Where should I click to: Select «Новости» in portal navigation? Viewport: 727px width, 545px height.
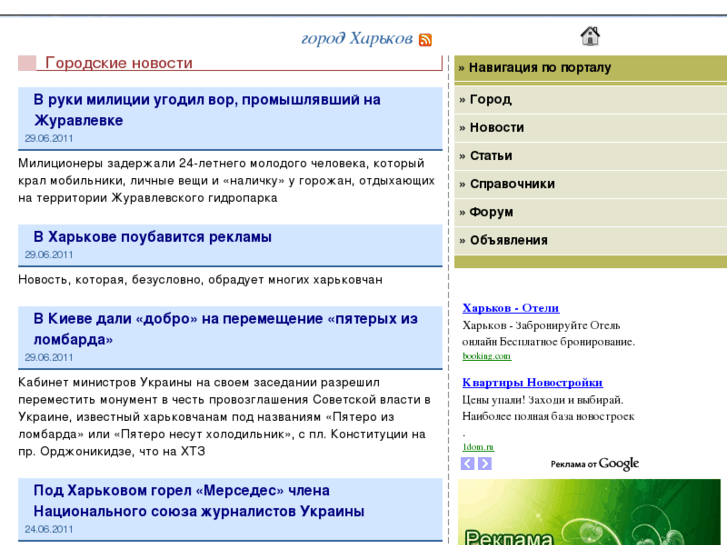(591, 128)
